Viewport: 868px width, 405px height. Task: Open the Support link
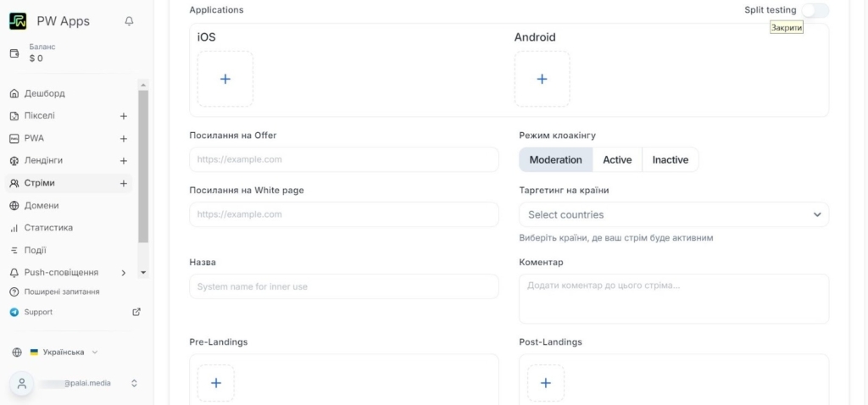click(38, 312)
